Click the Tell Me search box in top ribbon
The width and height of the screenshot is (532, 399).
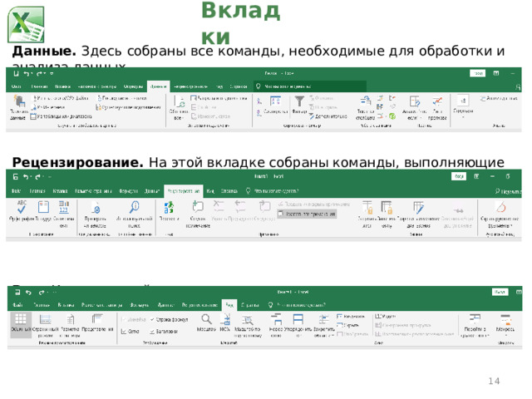click(x=310, y=86)
